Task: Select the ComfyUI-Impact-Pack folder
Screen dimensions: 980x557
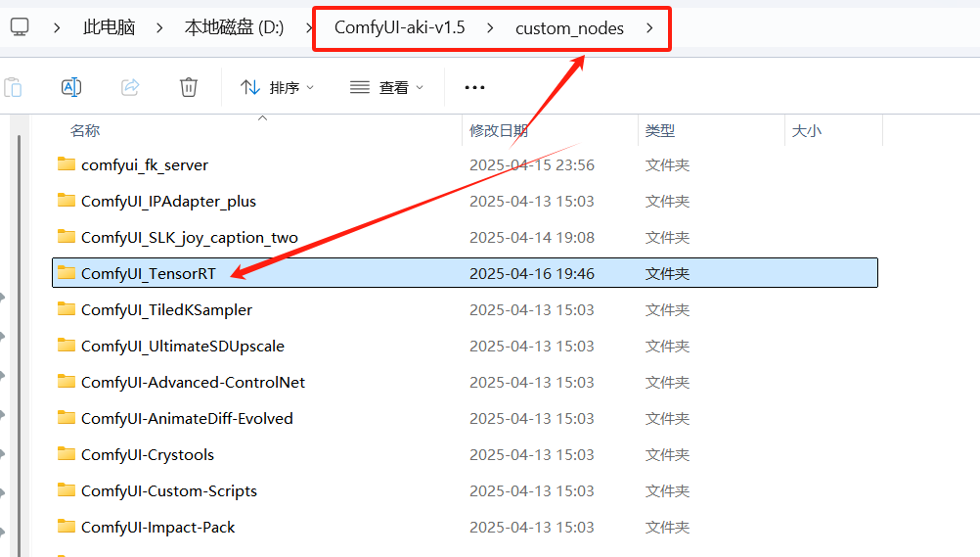Action: pos(465,528)
